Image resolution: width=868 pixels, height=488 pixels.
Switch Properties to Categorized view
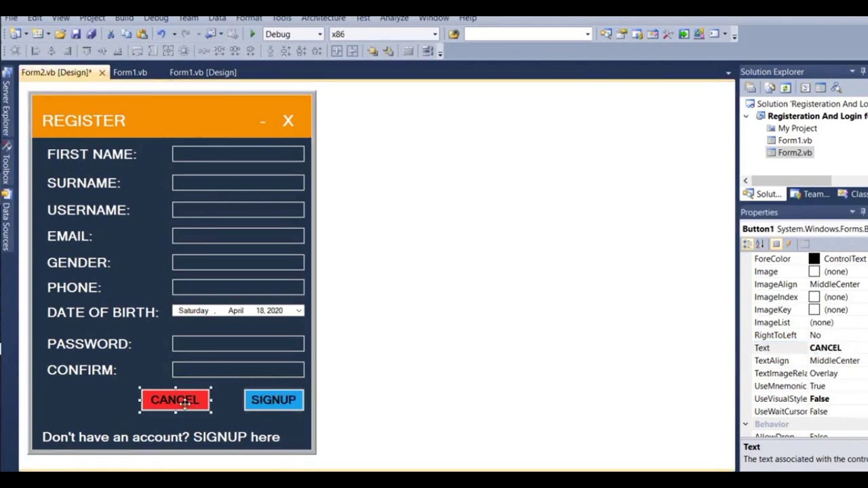point(747,244)
